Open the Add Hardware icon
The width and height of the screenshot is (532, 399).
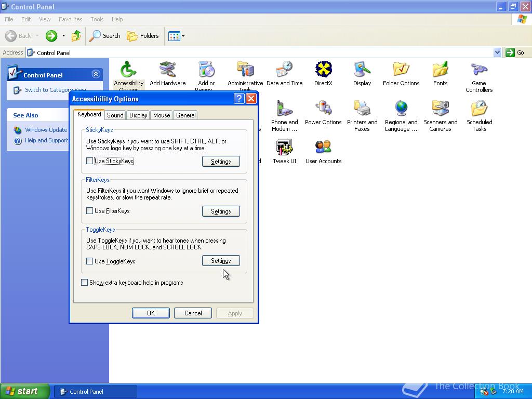point(168,74)
